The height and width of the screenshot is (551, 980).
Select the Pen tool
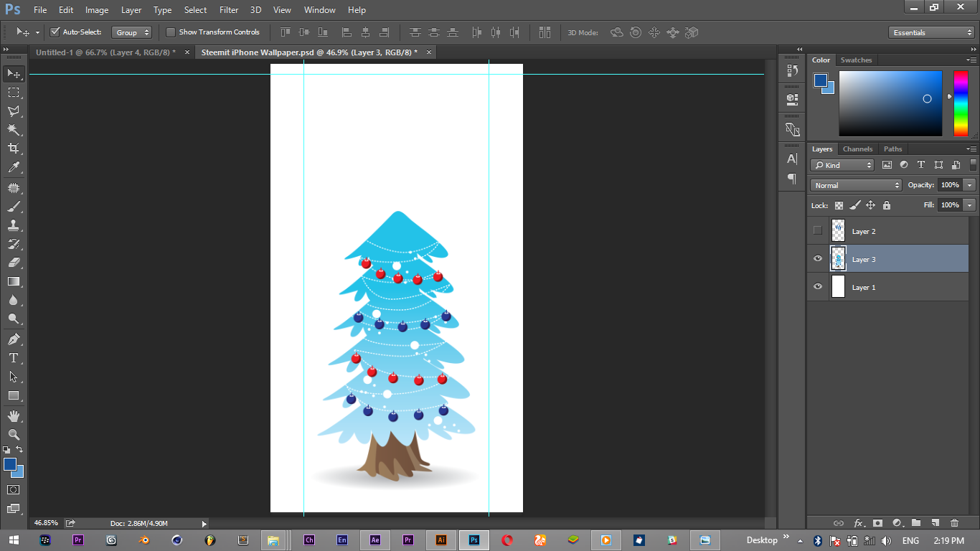tap(14, 339)
